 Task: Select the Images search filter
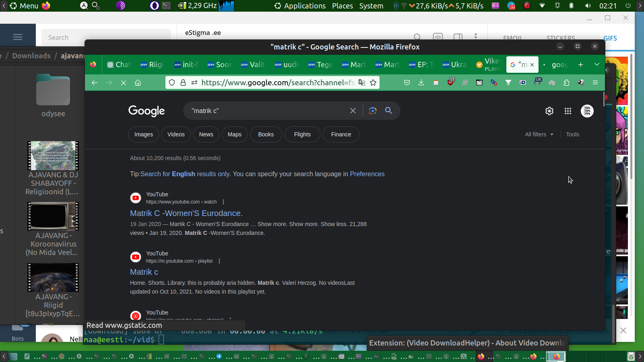[x=144, y=134]
